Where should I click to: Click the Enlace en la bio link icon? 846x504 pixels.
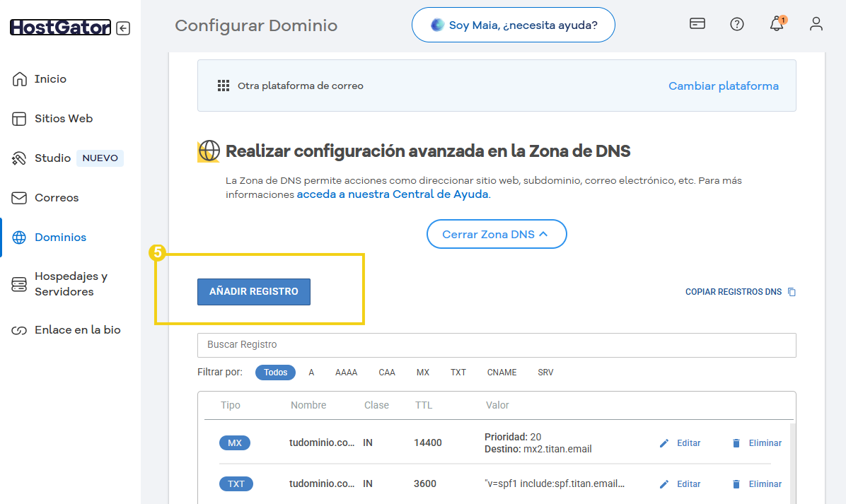19,330
